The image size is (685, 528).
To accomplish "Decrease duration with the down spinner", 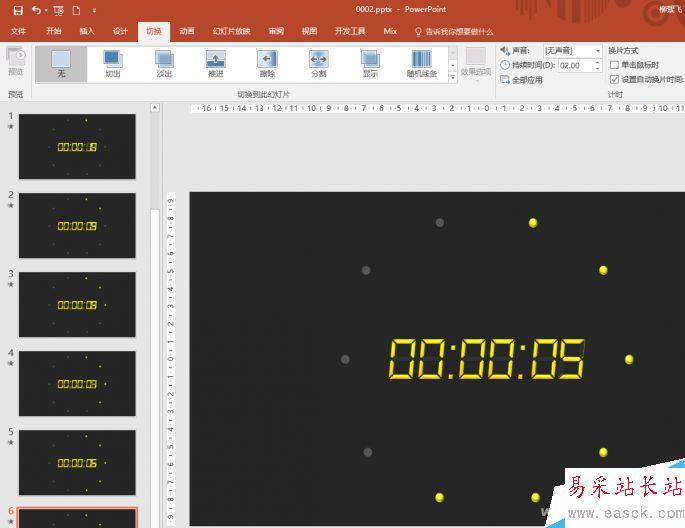I will 598,69.
